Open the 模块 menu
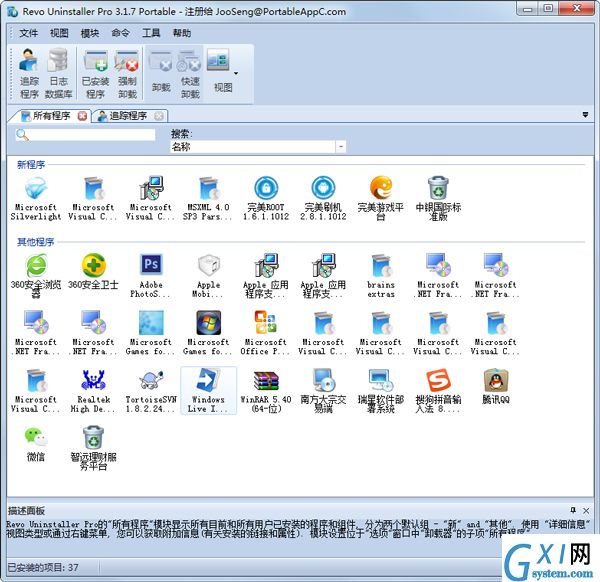 90,33
